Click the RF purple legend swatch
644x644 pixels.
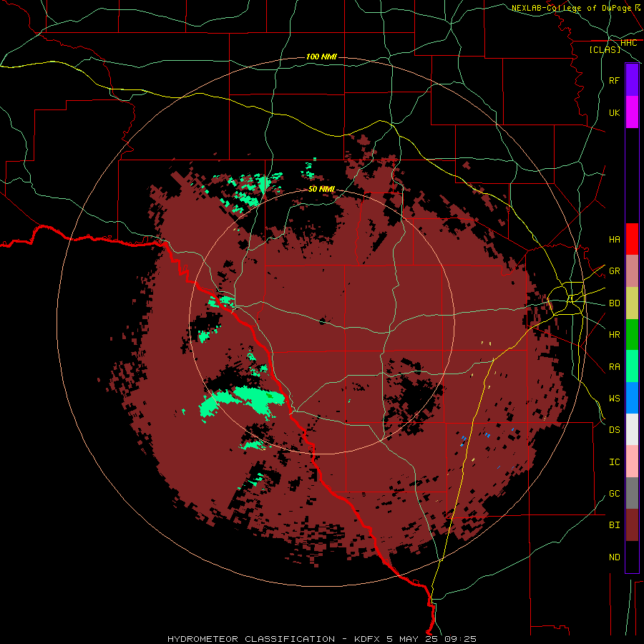point(632,80)
